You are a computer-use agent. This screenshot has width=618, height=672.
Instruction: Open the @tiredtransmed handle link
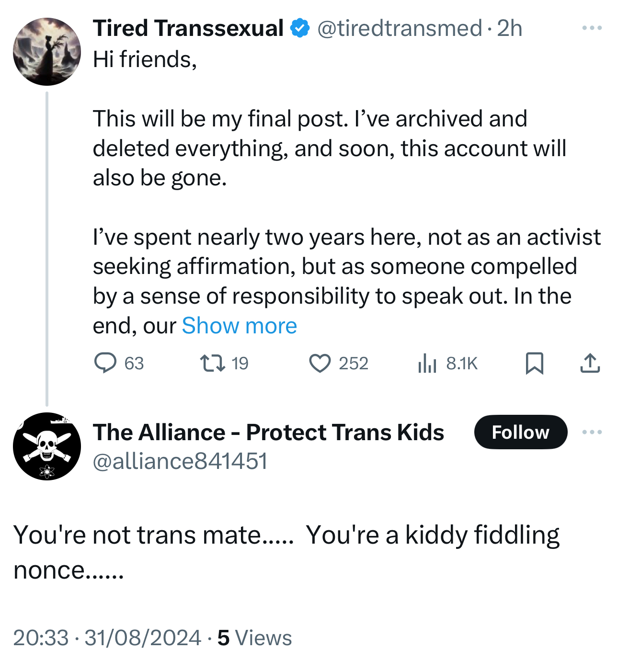click(x=399, y=29)
